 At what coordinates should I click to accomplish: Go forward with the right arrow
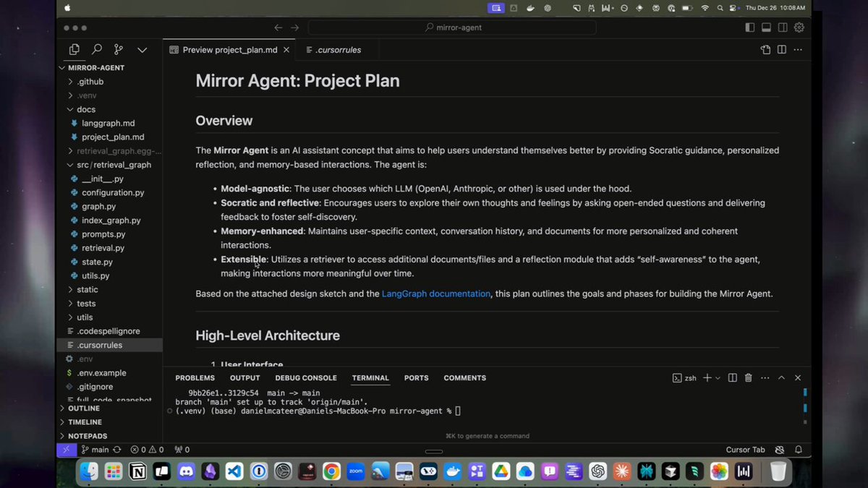(294, 27)
